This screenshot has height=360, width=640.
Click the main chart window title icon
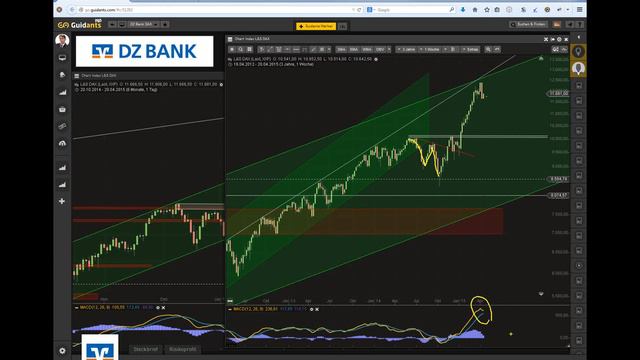click(x=230, y=39)
